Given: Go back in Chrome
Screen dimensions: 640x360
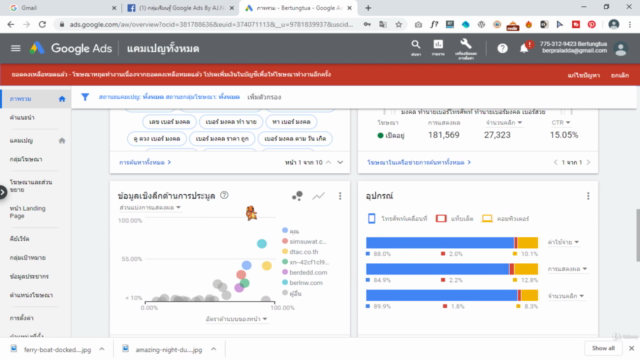Looking at the screenshot, I should tap(11, 24).
